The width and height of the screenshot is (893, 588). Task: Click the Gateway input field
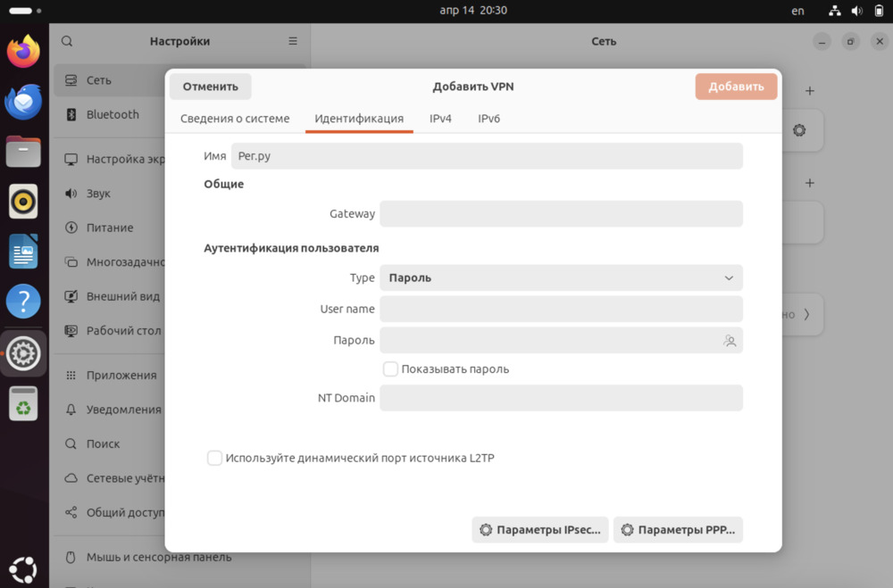[x=561, y=214]
